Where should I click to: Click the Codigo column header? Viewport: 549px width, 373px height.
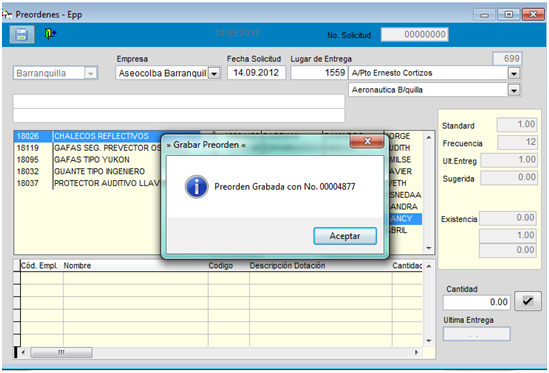229,265
